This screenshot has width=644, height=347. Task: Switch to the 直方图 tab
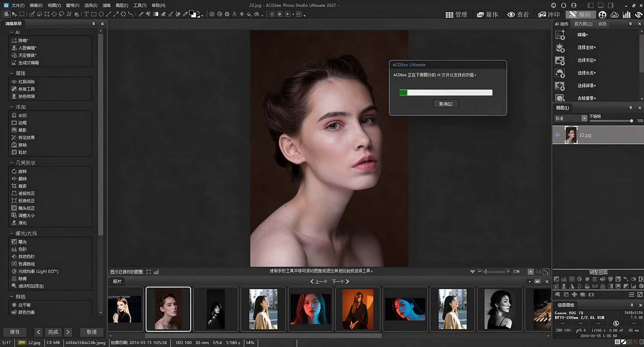click(x=583, y=24)
